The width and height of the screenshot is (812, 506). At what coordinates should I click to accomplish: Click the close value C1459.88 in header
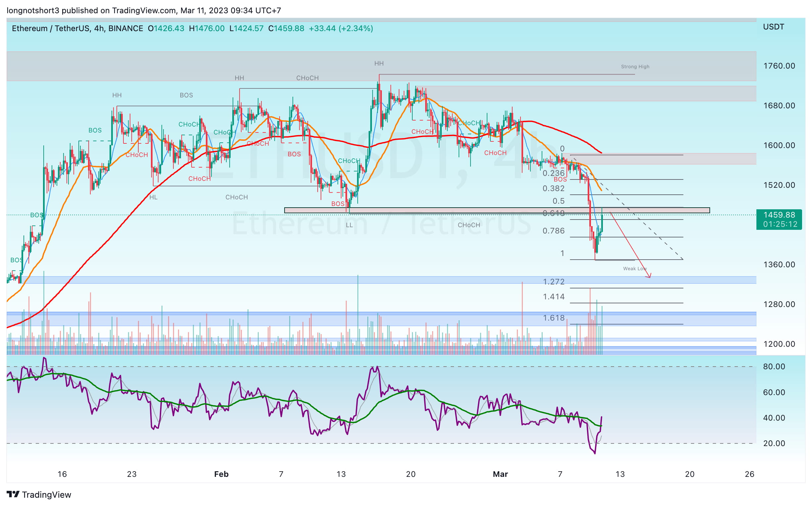coord(286,28)
